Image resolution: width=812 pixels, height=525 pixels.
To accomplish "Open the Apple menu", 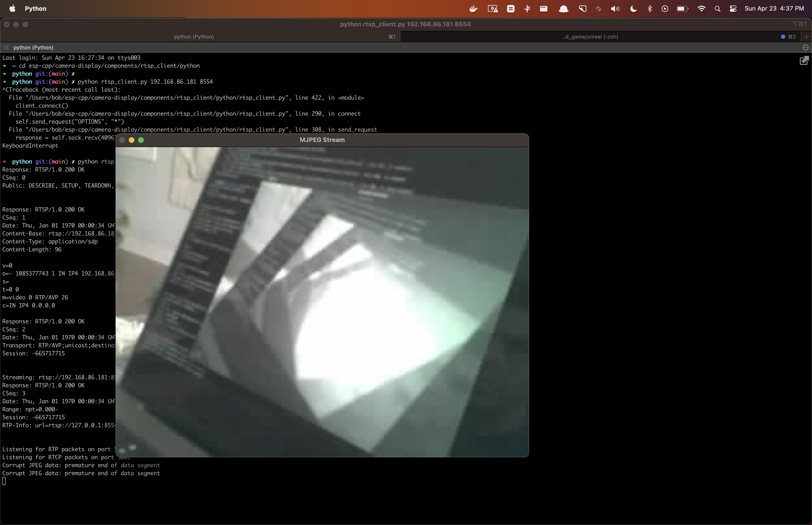I will (12, 8).
